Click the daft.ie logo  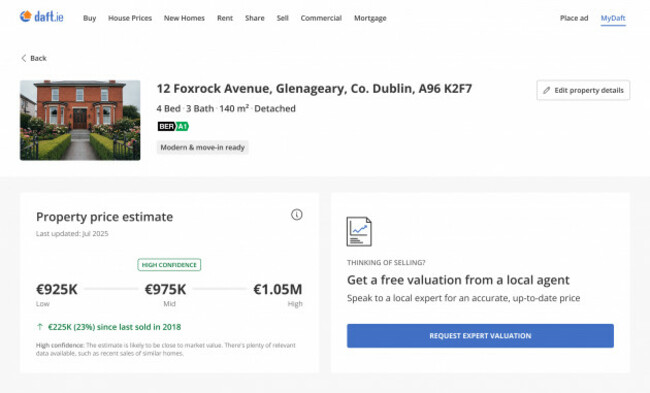41,17
